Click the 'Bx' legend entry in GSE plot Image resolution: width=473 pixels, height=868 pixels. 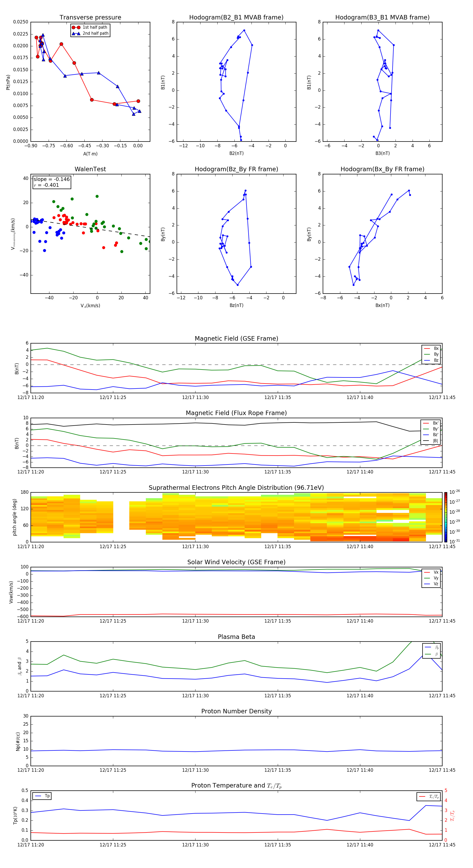pos(431,349)
